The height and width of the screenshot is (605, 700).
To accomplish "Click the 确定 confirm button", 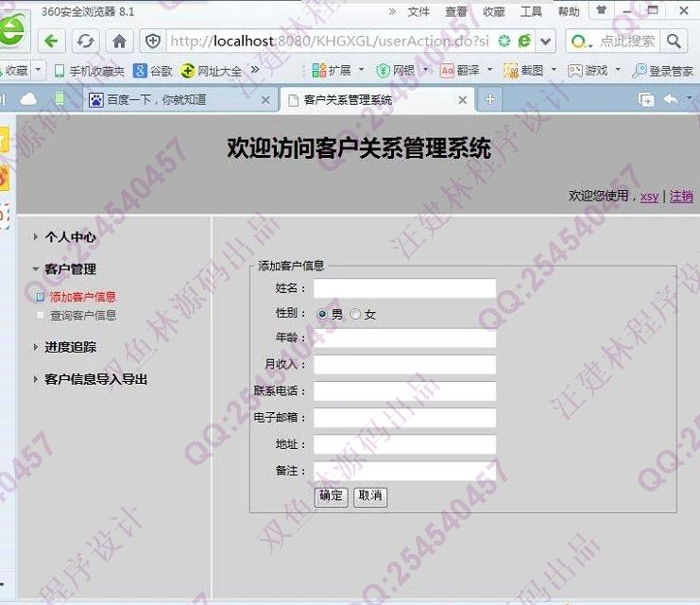I will click(332, 496).
